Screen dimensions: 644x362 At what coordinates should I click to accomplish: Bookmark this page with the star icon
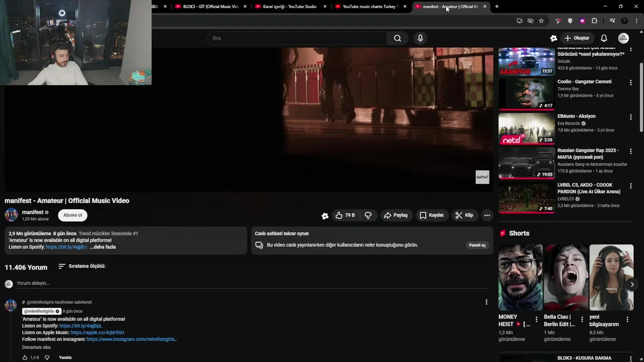pos(541,21)
